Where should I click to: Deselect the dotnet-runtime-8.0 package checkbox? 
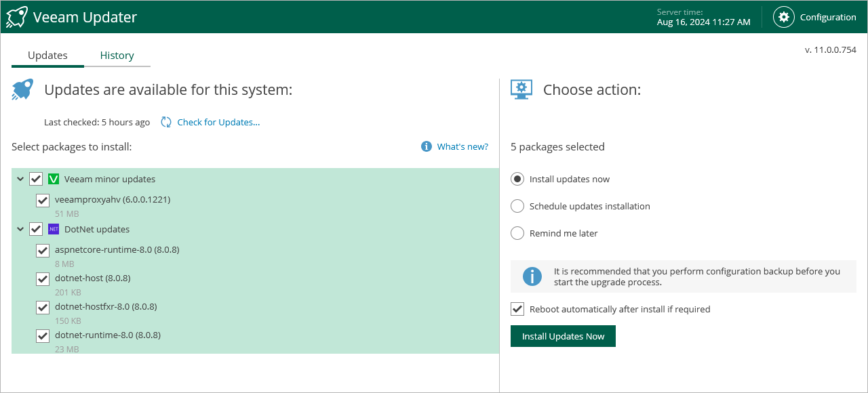(x=43, y=335)
